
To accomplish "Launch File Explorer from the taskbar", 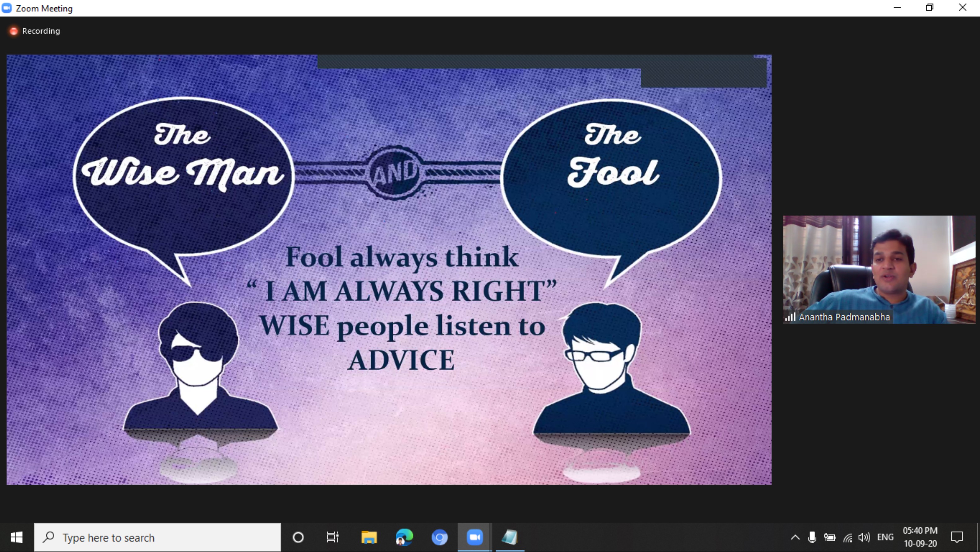I will point(369,537).
